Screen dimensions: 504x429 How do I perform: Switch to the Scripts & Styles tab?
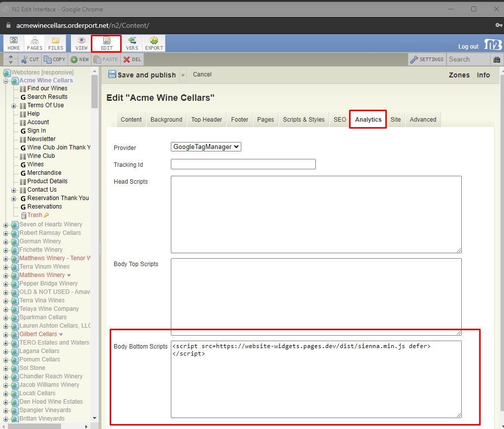[304, 120]
